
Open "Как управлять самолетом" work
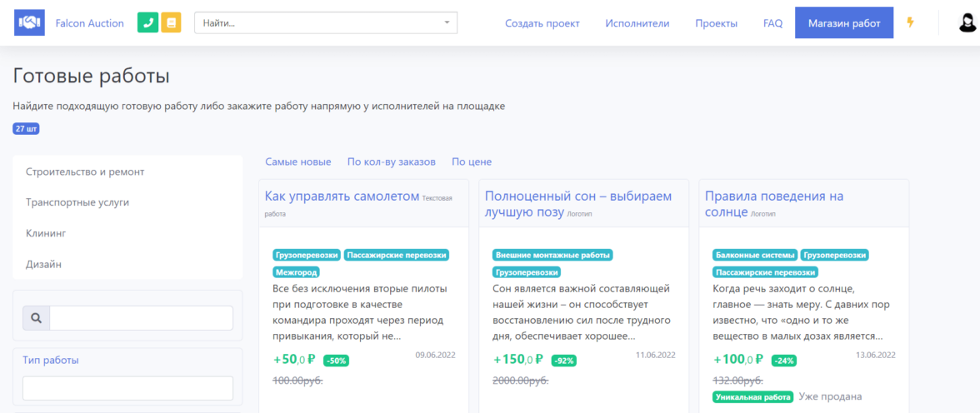click(342, 197)
